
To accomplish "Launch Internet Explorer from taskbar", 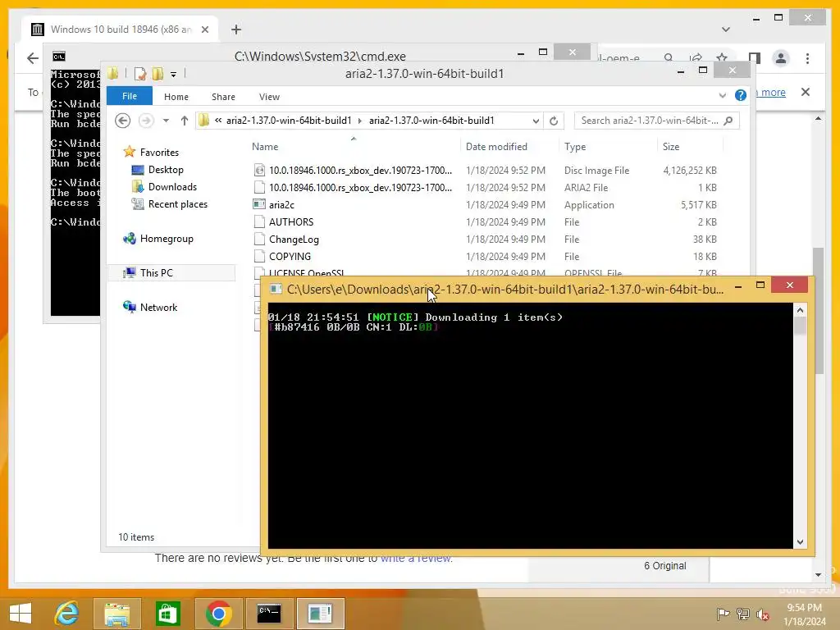I will [x=67, y=613].
